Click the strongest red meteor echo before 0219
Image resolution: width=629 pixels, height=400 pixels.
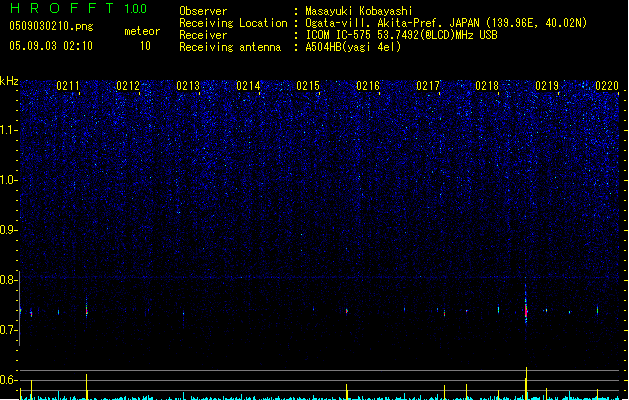click(526, 311)
